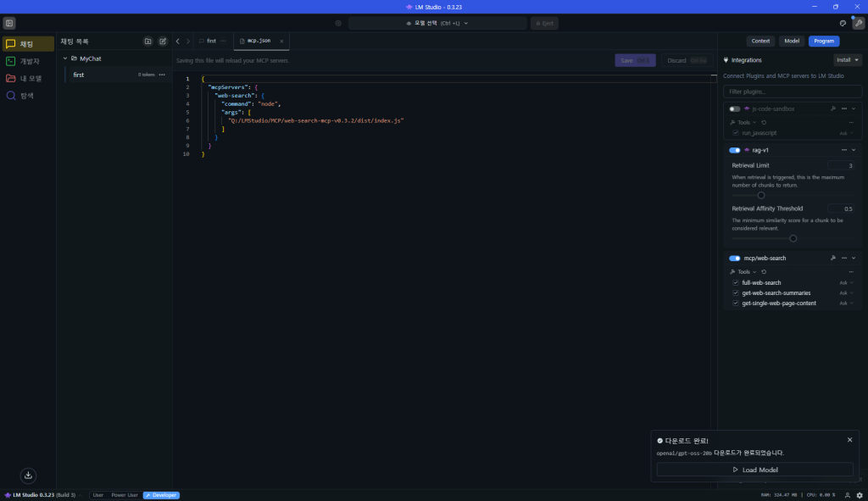The height and width of the screenshot is (501, 868).
Task: Create a new folder in chat list
Action: point(147,42)
